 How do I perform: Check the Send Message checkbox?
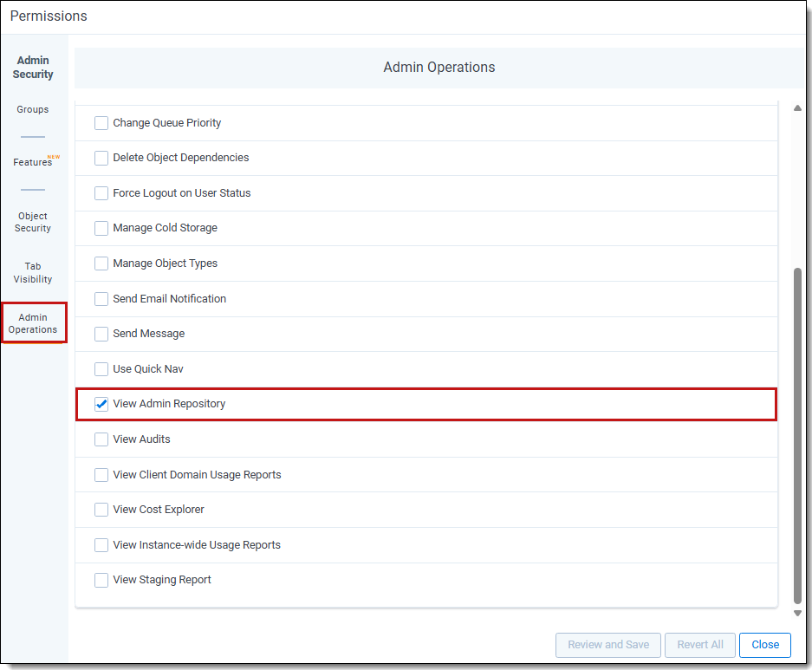coord(101,334)
